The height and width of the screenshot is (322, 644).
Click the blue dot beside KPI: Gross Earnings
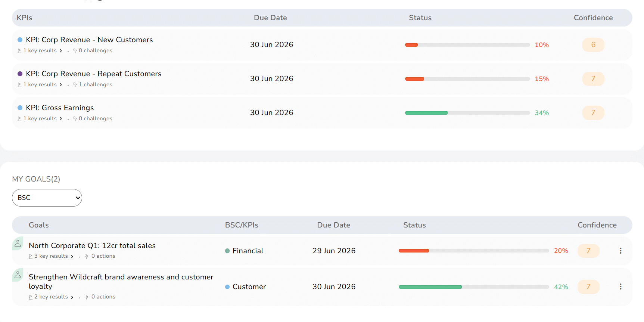pyautogui.click(x=20, y=108)
